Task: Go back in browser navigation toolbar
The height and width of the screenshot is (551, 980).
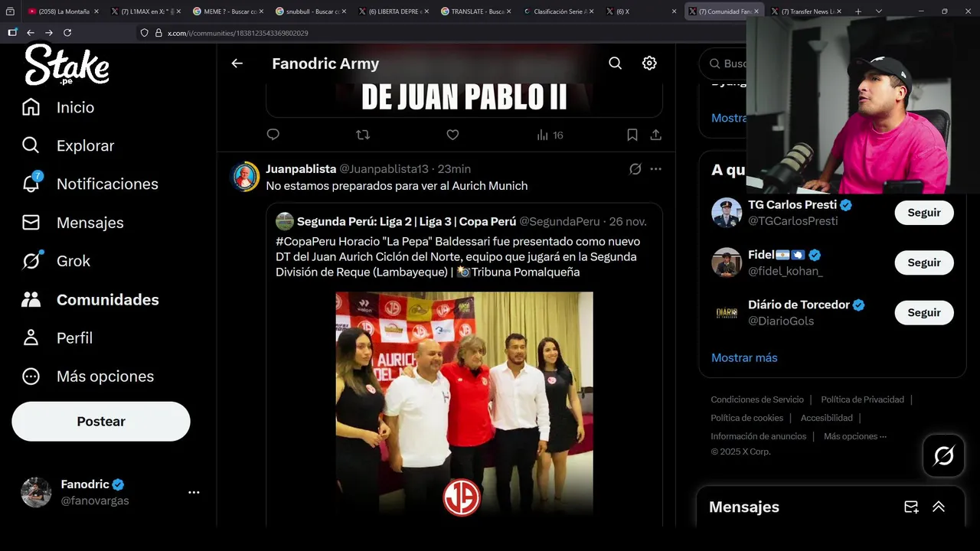Action: 31,33
